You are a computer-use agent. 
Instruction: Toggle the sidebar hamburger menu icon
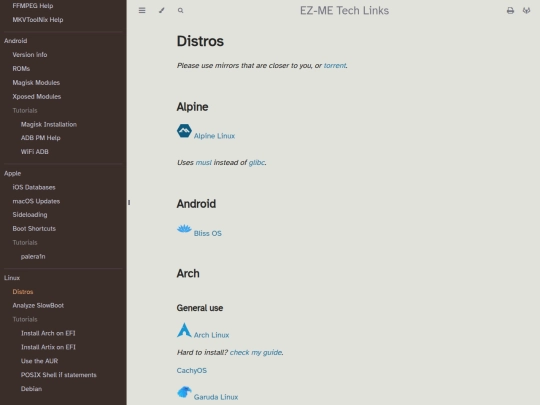[x=142, y=10]
